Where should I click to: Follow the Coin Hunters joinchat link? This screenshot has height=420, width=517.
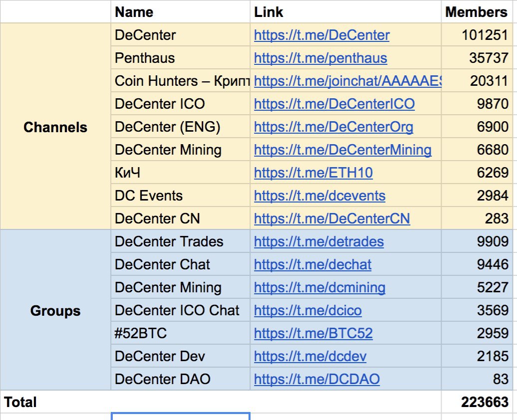pyautogui.click(x=347, y=81)
